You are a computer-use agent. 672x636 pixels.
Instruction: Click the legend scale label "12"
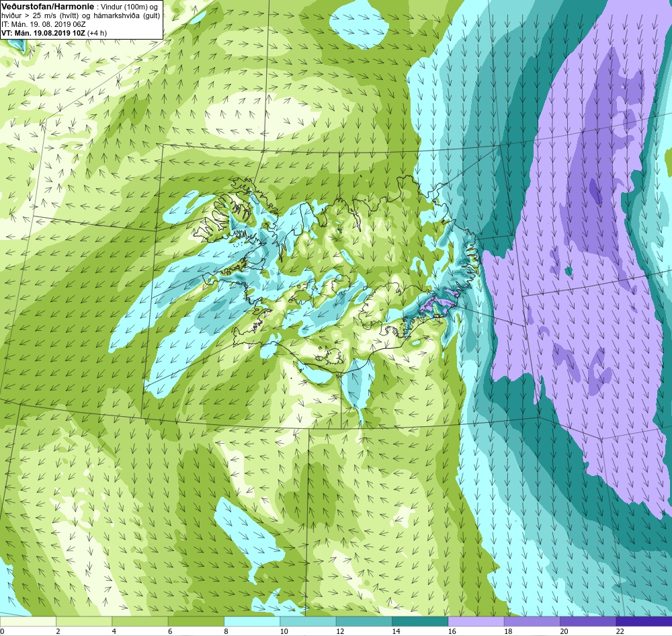point(340,631)
